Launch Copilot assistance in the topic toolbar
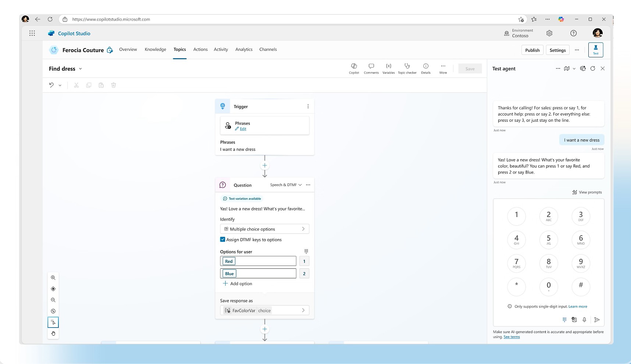The height and width of the screenshot is (364, 631). tap(354, 68)
